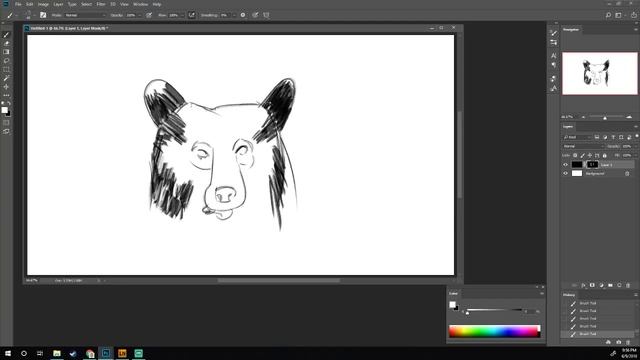This screenshot has height=360, width=640.
Task: Click the Navigator zoom slider handle
Action: point(605,118)
